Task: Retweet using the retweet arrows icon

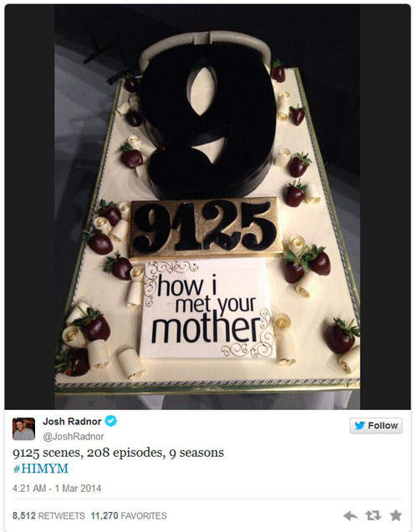Action: 373,516
